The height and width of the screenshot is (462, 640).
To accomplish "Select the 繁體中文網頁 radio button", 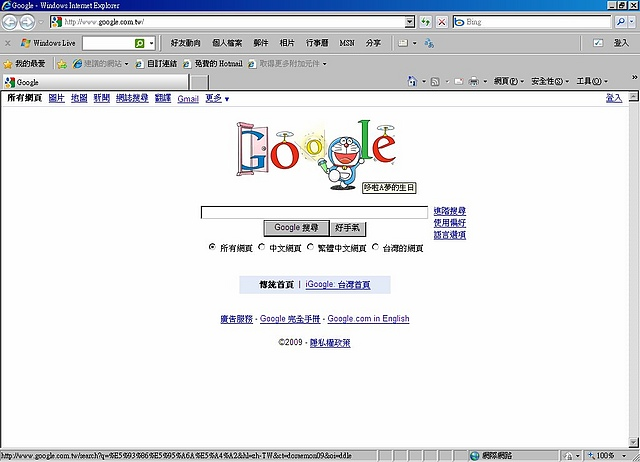I will pos(311,247).
